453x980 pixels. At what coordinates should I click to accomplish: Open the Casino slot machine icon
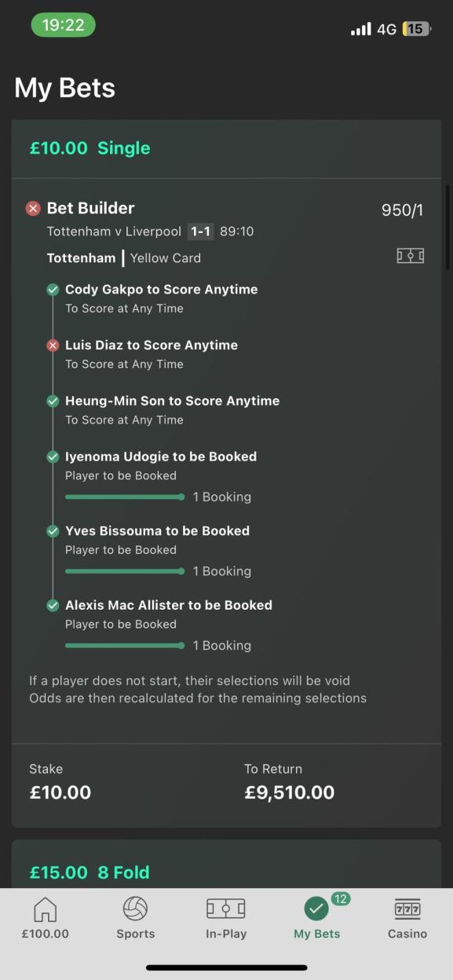407,909
